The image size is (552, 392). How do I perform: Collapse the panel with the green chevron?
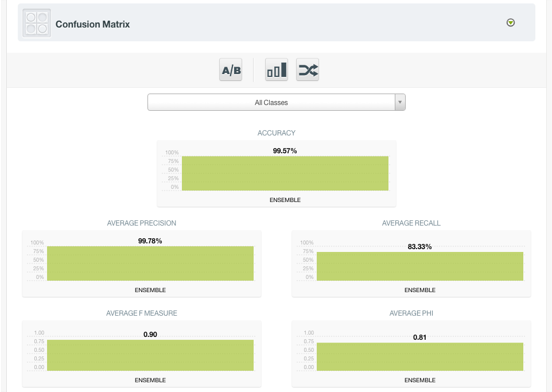(510, 22)
